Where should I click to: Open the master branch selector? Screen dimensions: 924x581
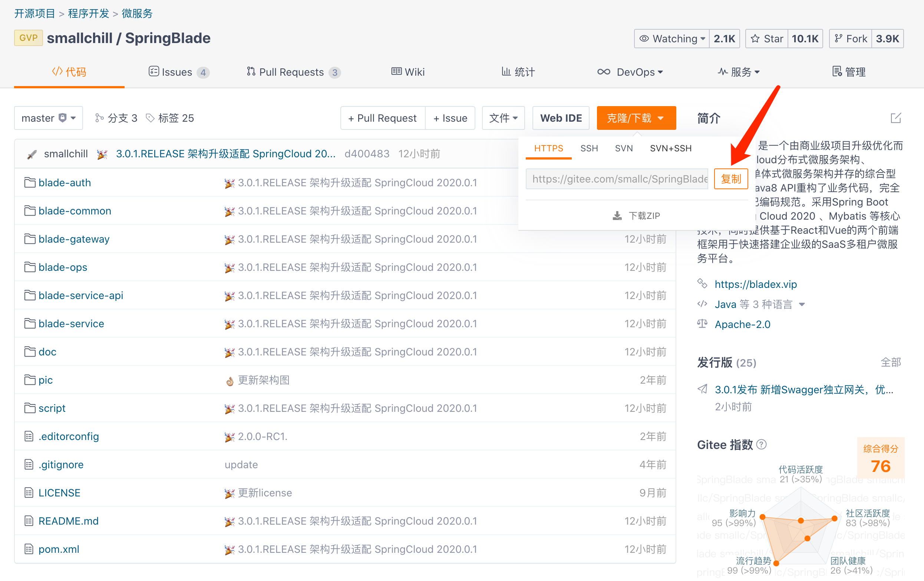pos(48,118)
